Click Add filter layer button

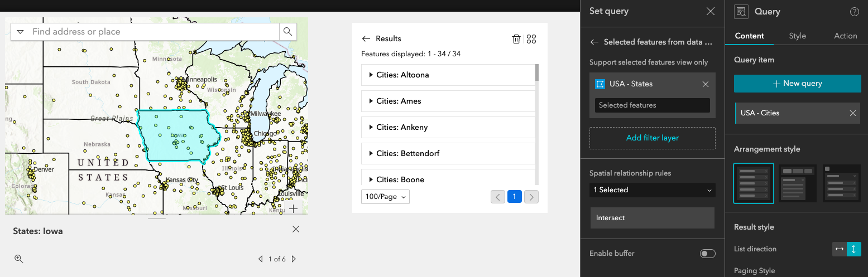pyautogui.click(x=652, y=138)
